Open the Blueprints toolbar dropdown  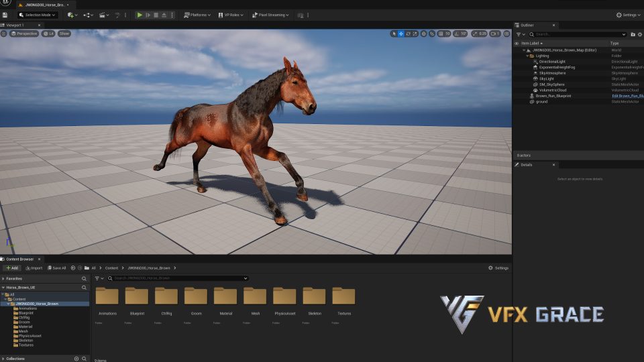coord(88,15)
